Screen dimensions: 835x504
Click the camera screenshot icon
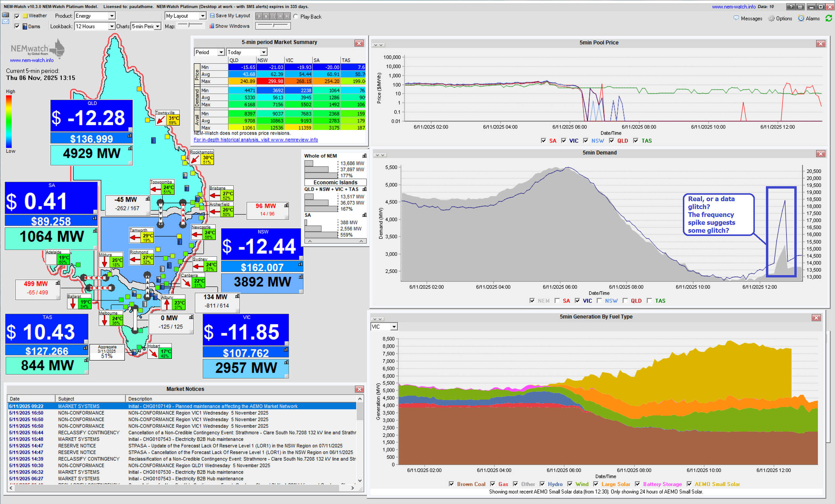6,15
